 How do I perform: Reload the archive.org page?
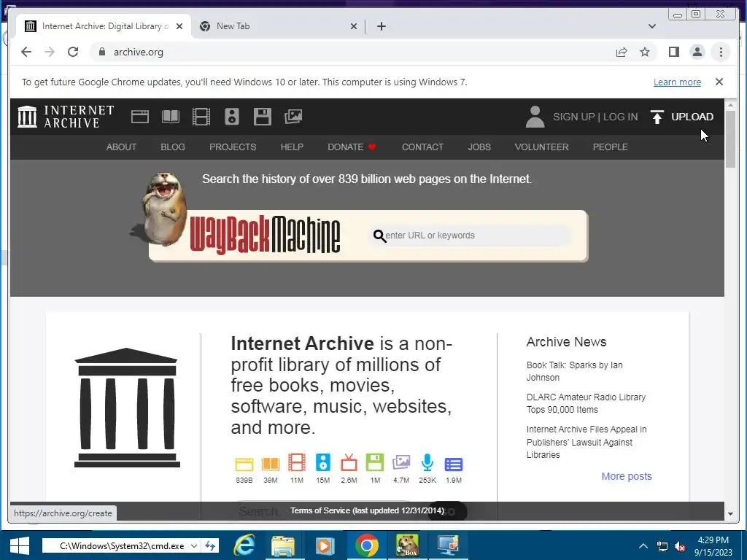[x=73, y=52]
